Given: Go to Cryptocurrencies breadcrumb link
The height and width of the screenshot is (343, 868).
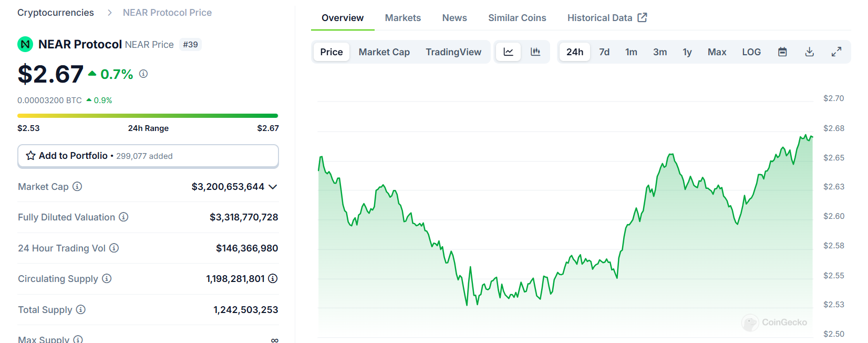Looking at the screenshot, I should [x=56, y=13].
